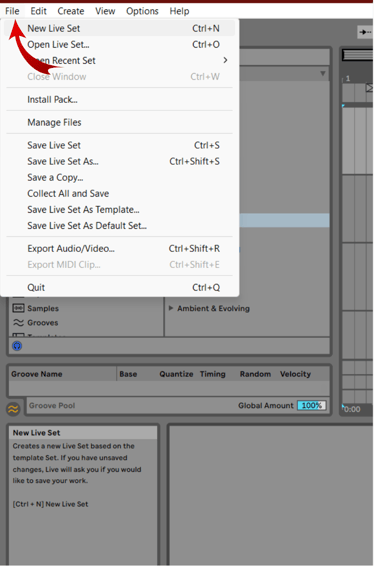Click the New Live Set info title

tap(36, 432)
